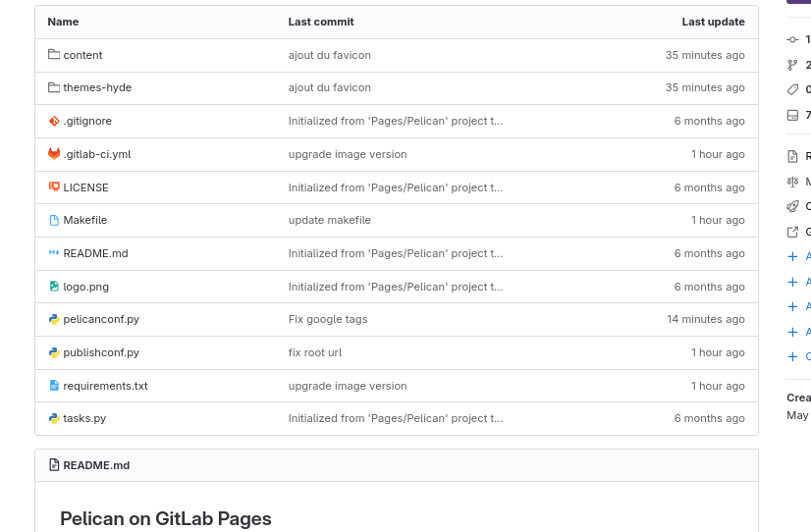Click the README document icon in the right sidebar

click(x=792, y=156)
